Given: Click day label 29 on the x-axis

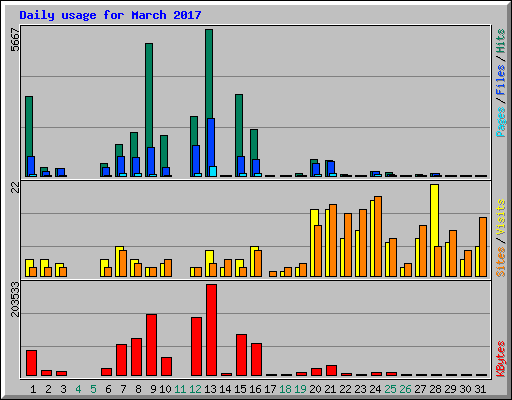Looking at the screenshot, I should point(450,389).
